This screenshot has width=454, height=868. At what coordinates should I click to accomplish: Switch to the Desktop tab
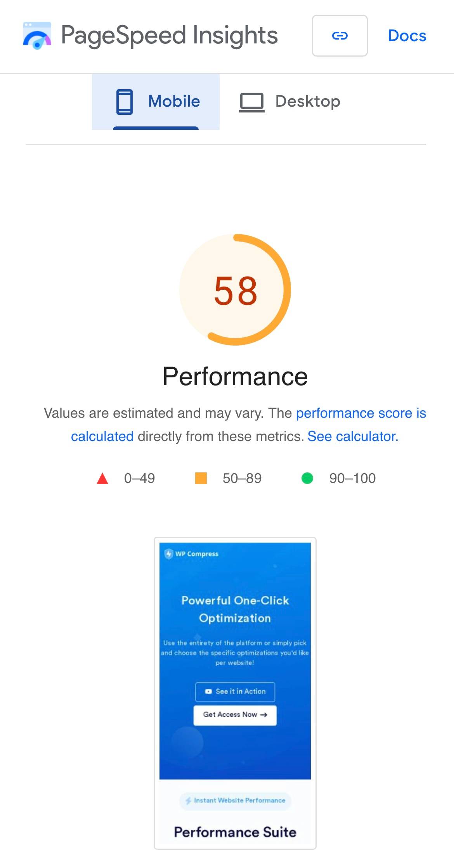pos(289,102)
